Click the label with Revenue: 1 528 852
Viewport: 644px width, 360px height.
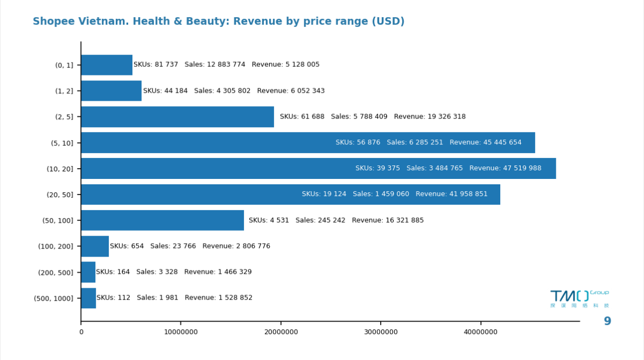tap(174, 297)
